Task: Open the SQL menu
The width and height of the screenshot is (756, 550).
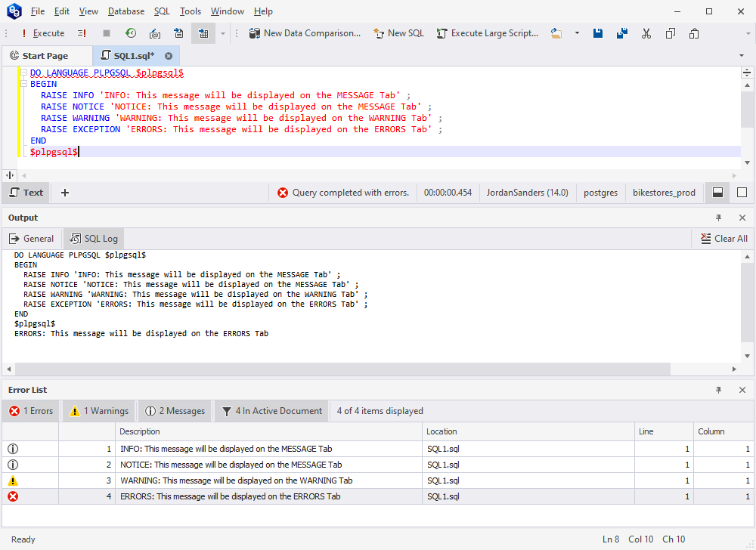Action: click(x=162, y=11)
